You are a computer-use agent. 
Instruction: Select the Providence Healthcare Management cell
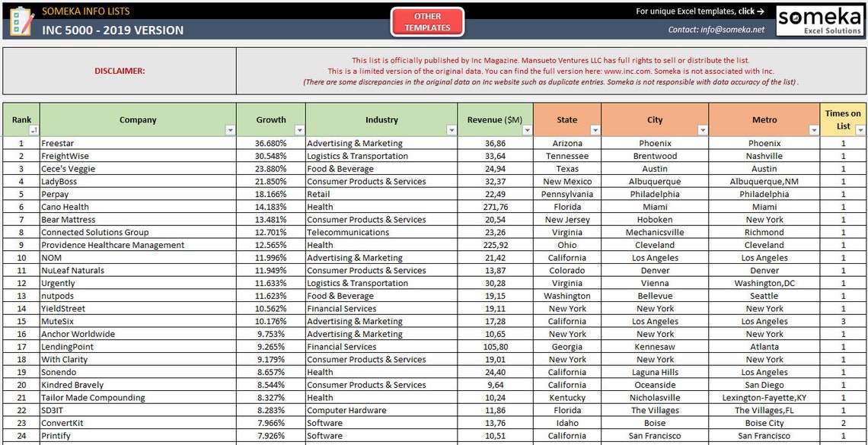pos(138,245)
